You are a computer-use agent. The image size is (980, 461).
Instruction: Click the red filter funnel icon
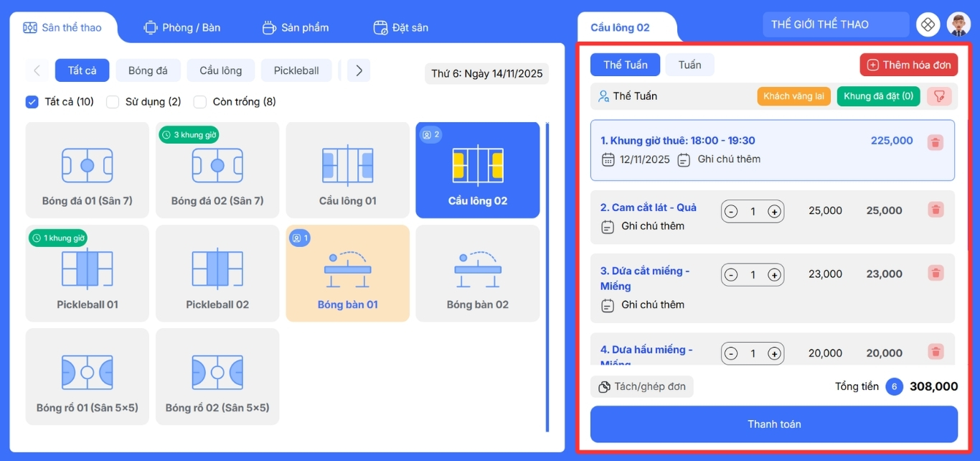tap(939, 96)
